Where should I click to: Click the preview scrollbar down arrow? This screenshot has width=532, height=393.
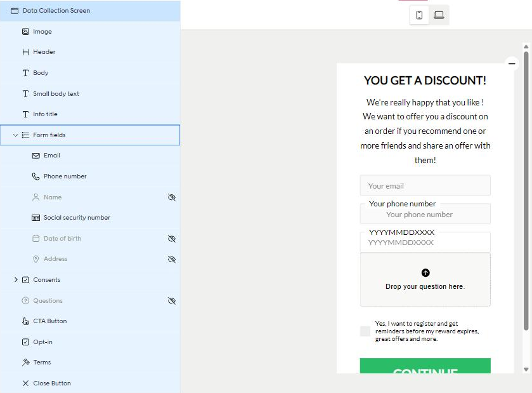tap(526, 370)
